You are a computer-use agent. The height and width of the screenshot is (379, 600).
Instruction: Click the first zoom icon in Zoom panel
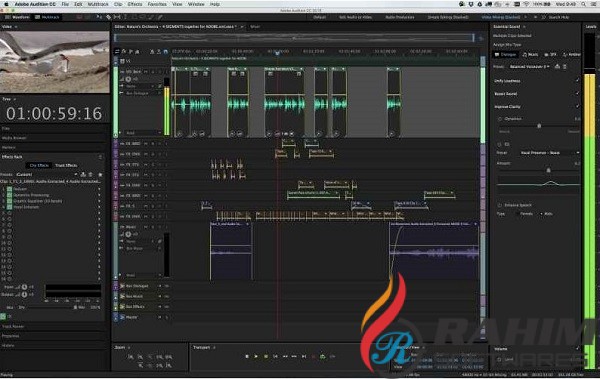(x=131, y=357)
